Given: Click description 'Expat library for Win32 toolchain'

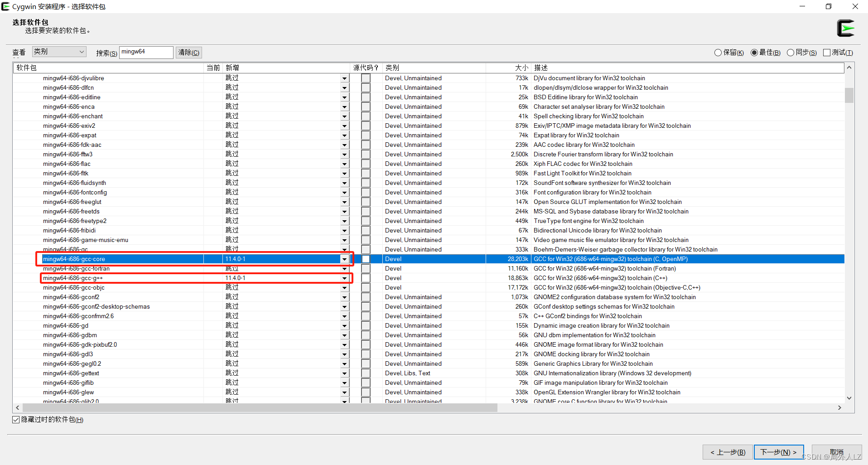Looking at the screenshot, I should click(x=576, y=136).
